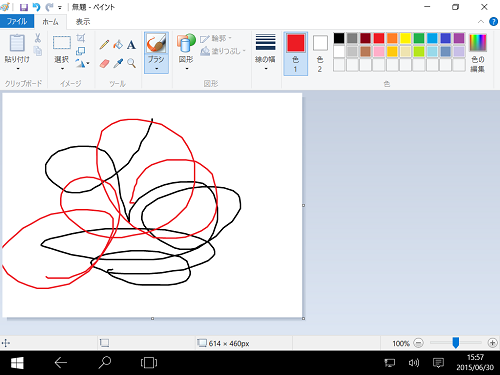Screen dimensions: 500x375
Task: Click the Paste clipboard icon
Action: (x=17, y=43)
